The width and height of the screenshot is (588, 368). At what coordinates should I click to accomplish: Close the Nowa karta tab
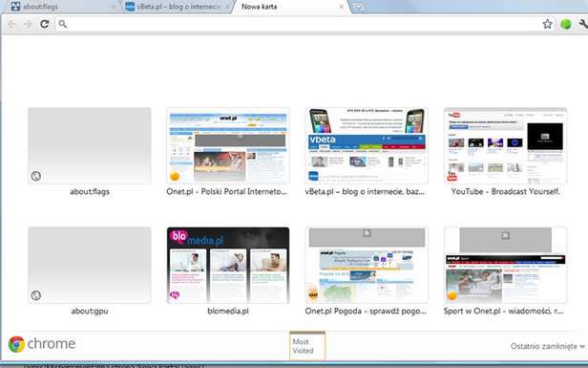click(342, 7)
